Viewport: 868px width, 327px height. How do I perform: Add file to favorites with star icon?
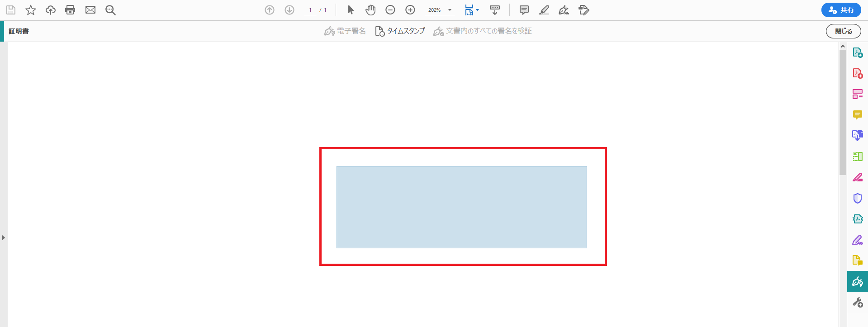pos(31,10)
